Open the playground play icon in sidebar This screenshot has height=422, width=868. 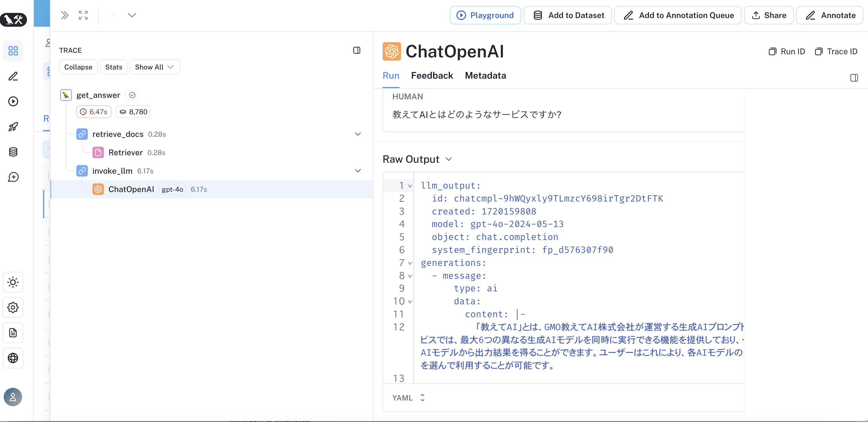click(x=13, y=101)
